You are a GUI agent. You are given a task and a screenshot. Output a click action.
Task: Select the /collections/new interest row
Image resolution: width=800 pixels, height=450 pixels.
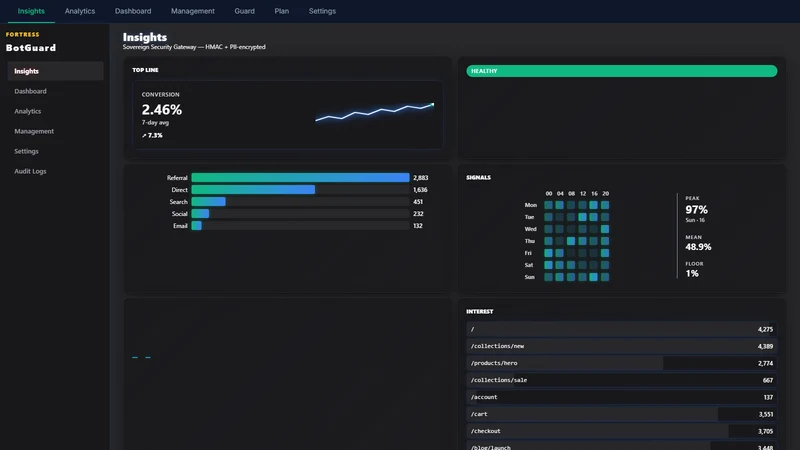click(x=621, y=346)
